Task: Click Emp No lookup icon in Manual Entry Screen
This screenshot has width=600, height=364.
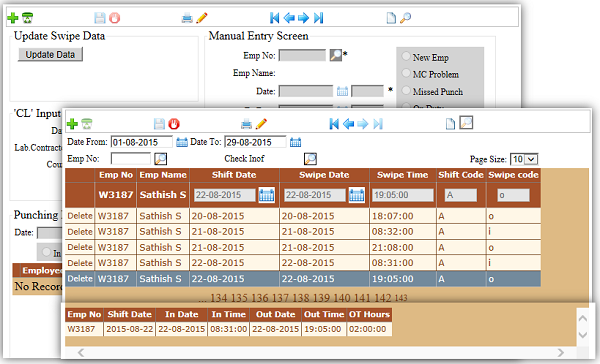Action: point(336,55)
